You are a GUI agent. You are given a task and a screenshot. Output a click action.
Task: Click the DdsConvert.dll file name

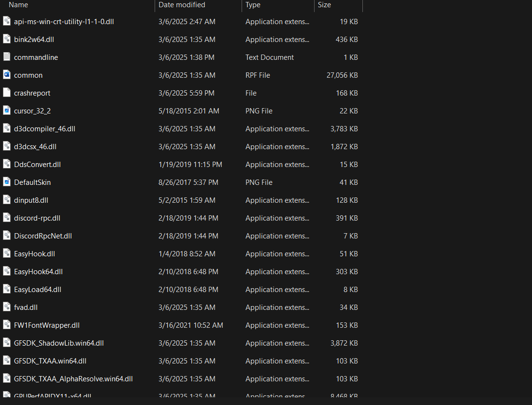coord(37,165)
